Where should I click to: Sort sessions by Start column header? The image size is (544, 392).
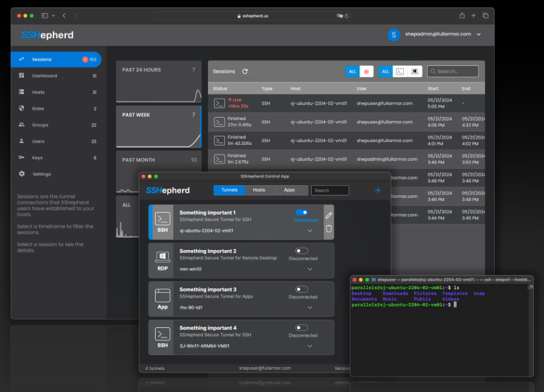(432, 88)
